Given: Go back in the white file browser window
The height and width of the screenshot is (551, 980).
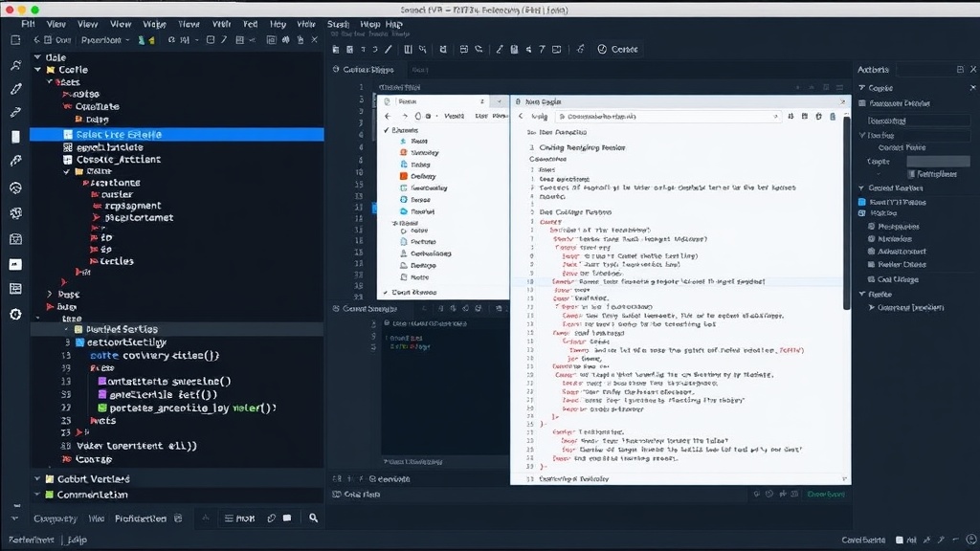Looking at the screenshot, I should click(x=389, y=116).
